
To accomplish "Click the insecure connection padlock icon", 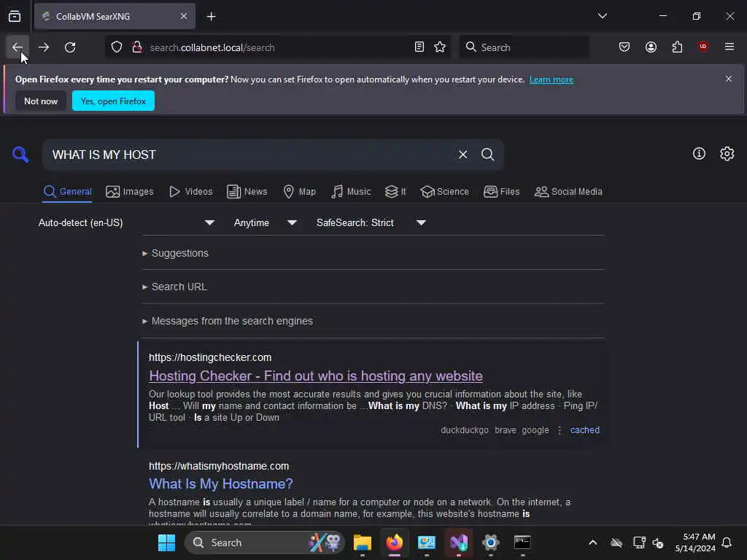I will pos(137,47).
